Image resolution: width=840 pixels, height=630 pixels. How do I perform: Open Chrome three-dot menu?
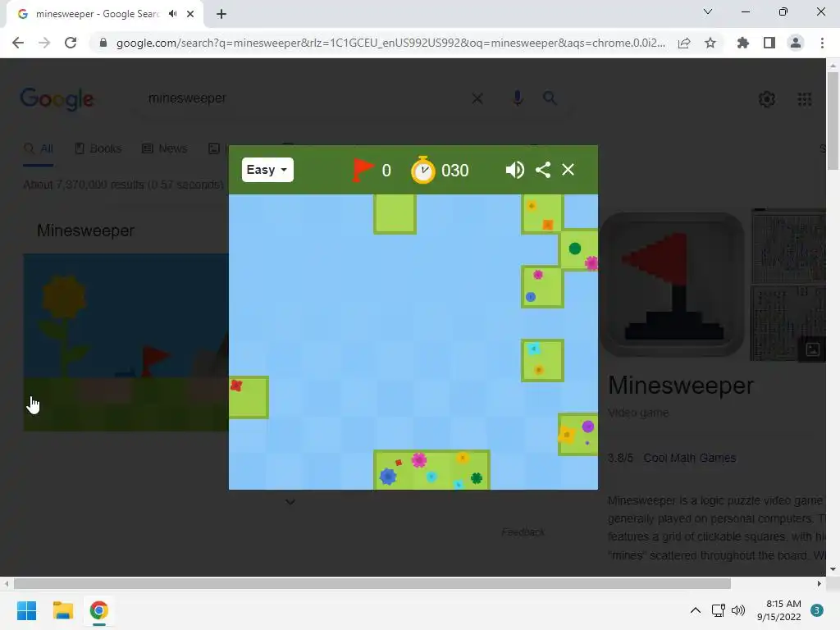tap(822, 43)
